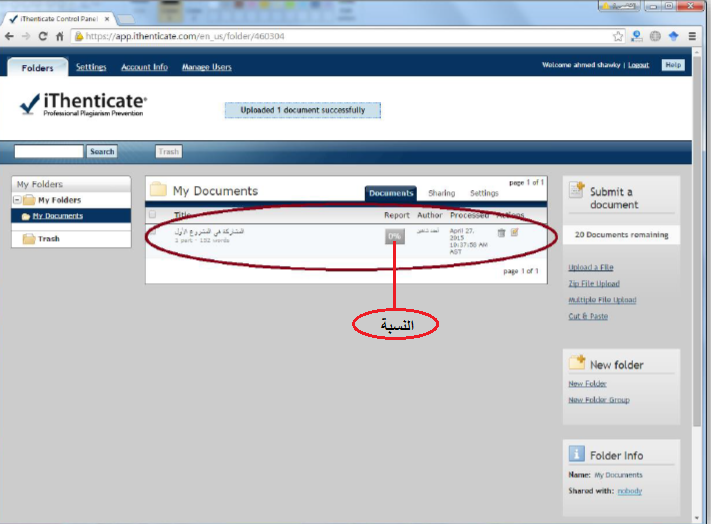Image resolution: width=711 pixels, height=524 pixels.
Task: Go back with the browser back arrow
Action: point(9,36)
